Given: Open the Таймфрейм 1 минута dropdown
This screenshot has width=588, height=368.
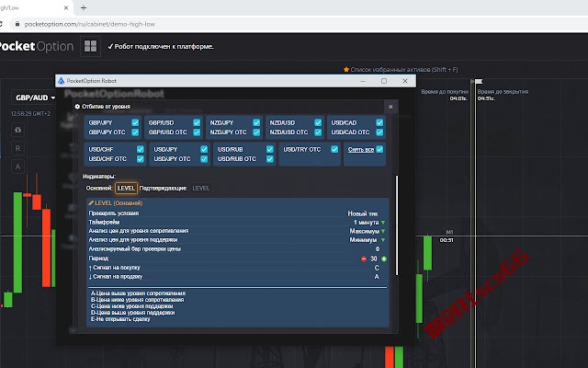Looking at the screenshot, I should 369,223.
